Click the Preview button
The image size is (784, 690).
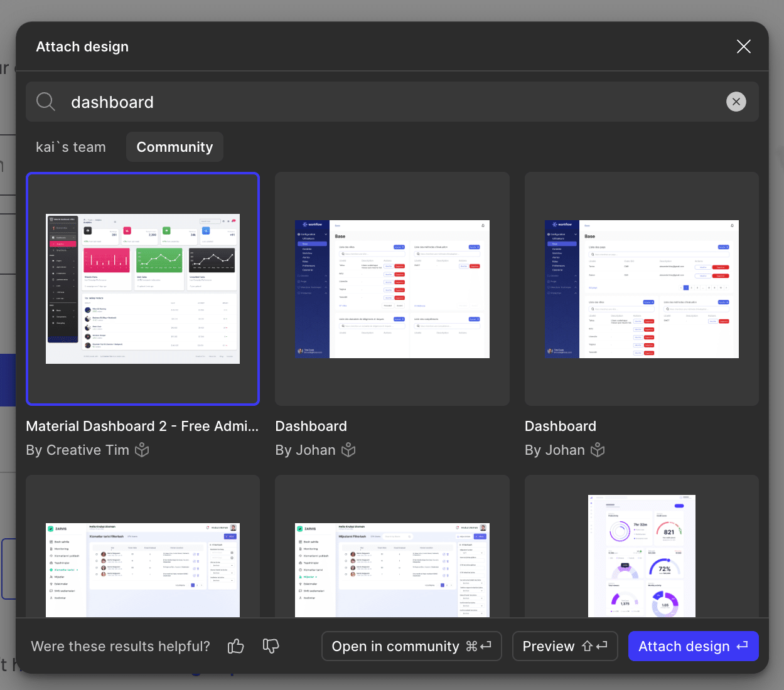(x=565, y=646)
